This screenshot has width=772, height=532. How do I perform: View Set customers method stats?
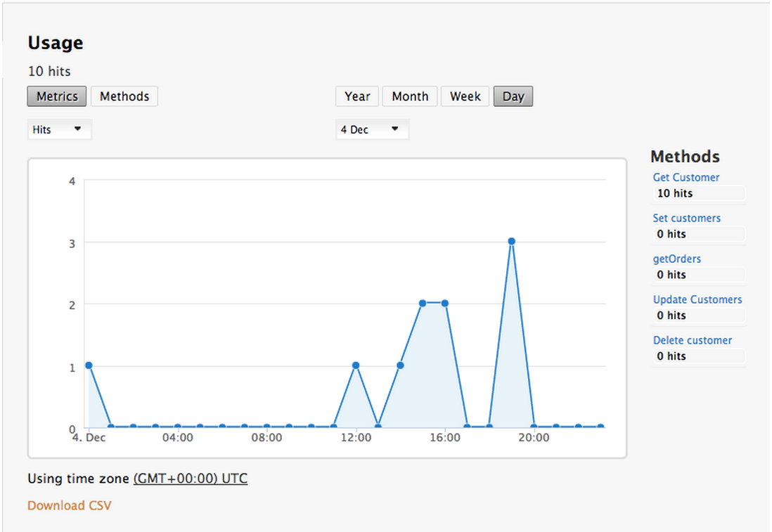click(686, 218)
